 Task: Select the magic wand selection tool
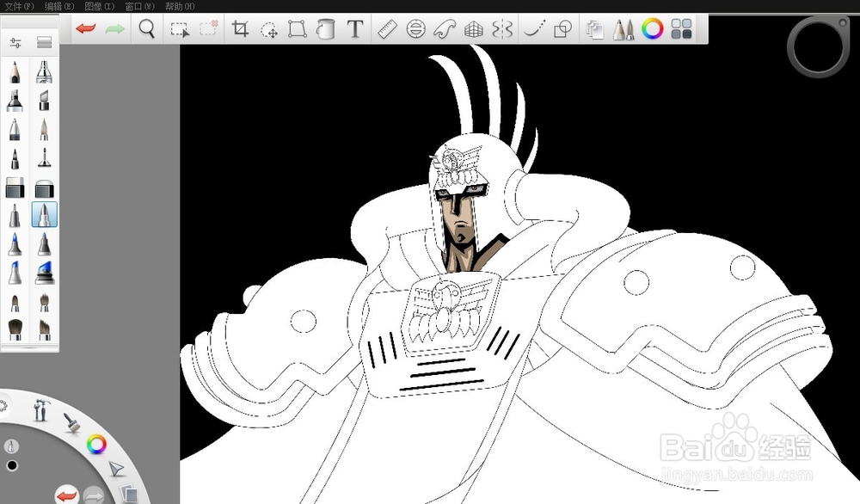tap(208, 28)
